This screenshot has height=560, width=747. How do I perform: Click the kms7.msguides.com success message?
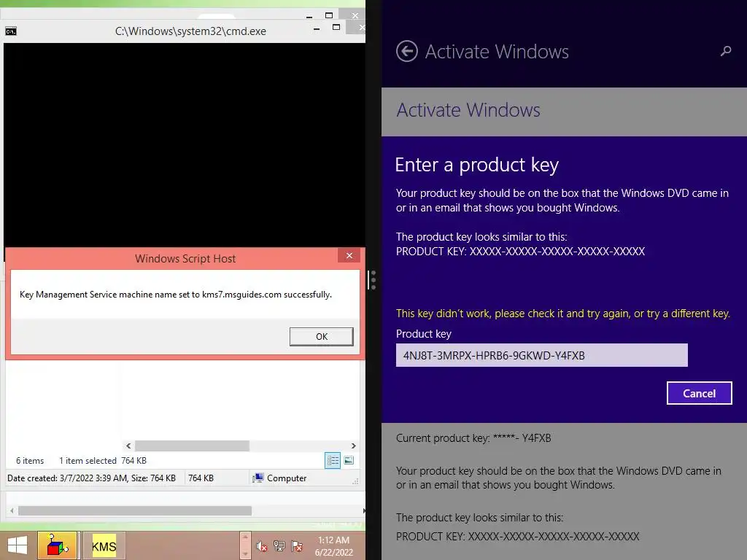pyautogui.click(x=176, y=295)
